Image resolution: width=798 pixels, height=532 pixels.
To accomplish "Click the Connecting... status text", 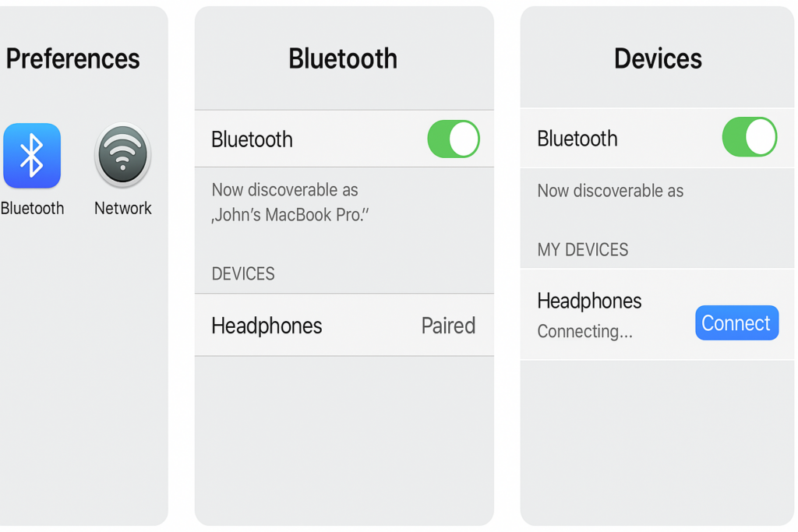I will tap(584, 332).
